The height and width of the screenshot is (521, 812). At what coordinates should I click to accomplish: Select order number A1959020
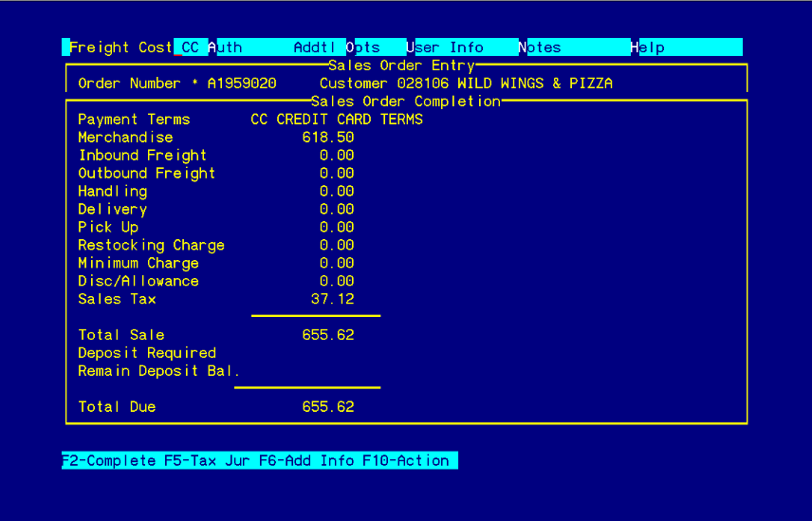pyautogui.click(x=242, y=84)
